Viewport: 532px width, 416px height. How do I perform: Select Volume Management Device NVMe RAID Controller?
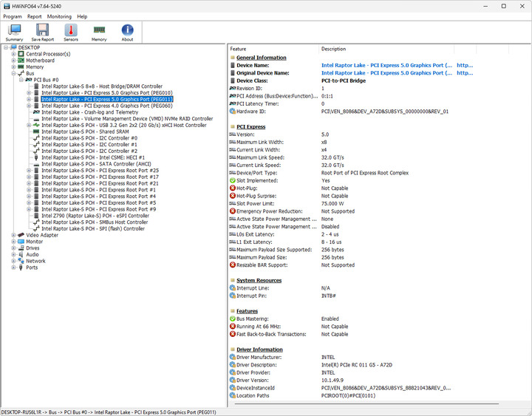(x=127, y=119)
